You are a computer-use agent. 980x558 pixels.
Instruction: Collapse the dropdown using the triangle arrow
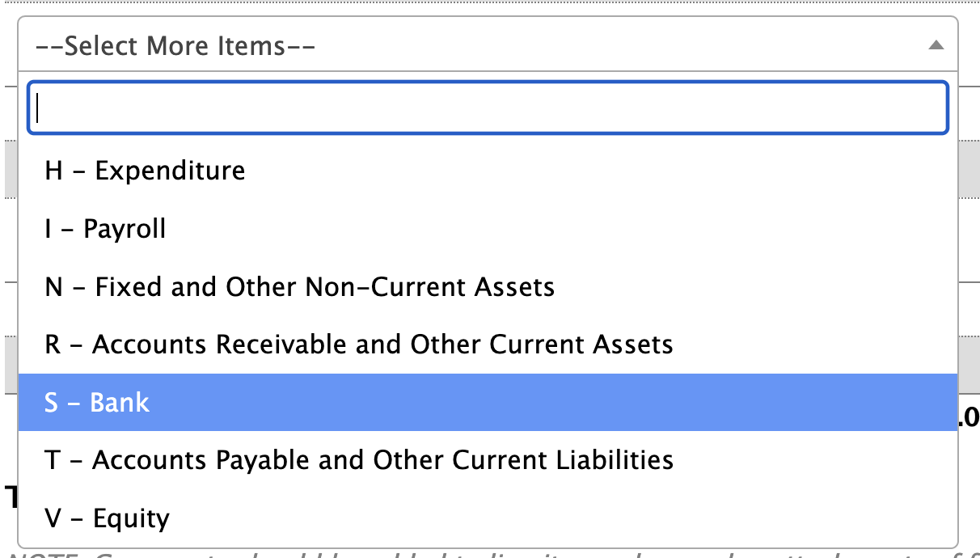pos(936,45)
